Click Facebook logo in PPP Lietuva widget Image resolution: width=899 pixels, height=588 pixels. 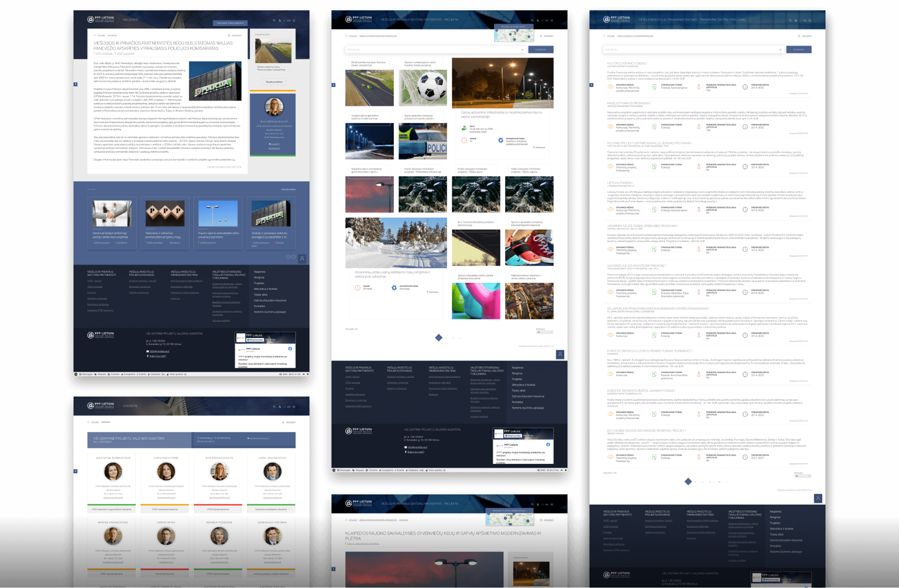[x=290, y=349]
